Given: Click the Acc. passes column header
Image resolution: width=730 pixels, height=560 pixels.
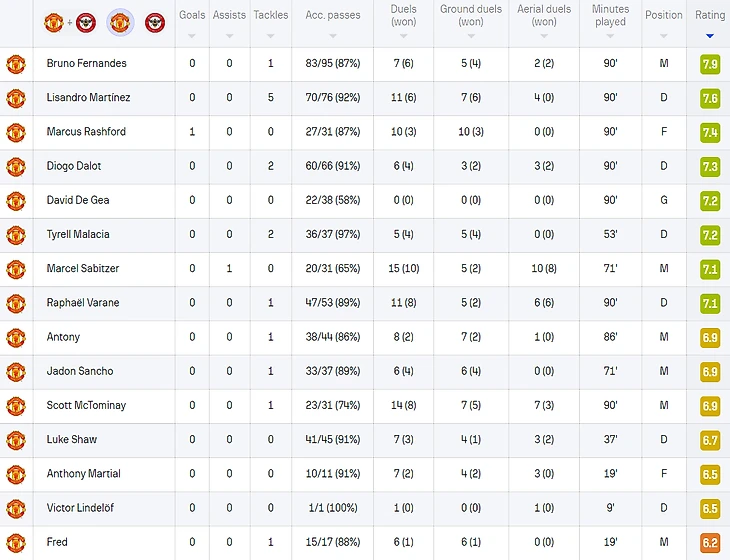Looking at the screenshot, I should (x=332, y=15).
